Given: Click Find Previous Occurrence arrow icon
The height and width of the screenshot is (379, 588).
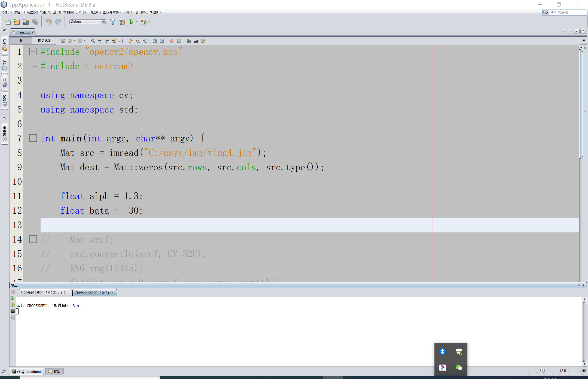Looking at the screenshot, I should (x=100, y=41).
